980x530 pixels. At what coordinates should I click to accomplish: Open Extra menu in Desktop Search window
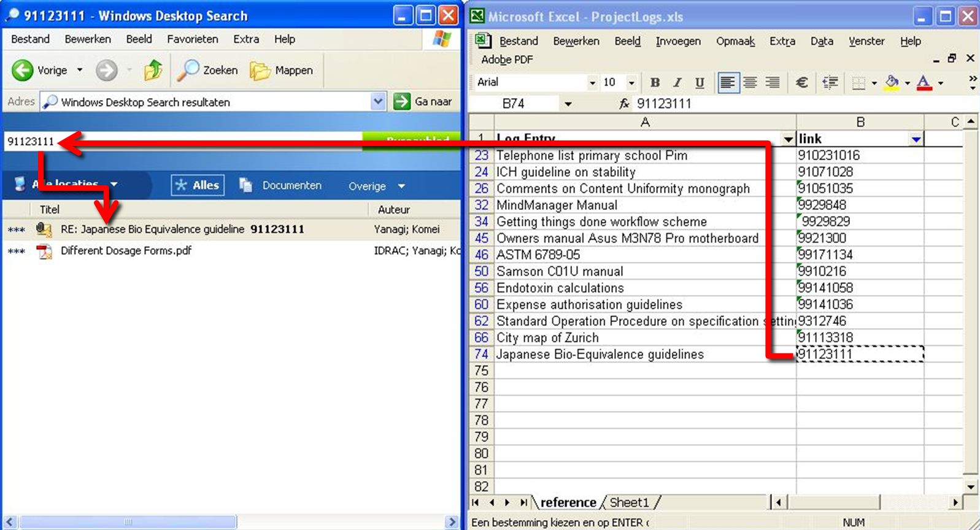(x=246, y=39)
